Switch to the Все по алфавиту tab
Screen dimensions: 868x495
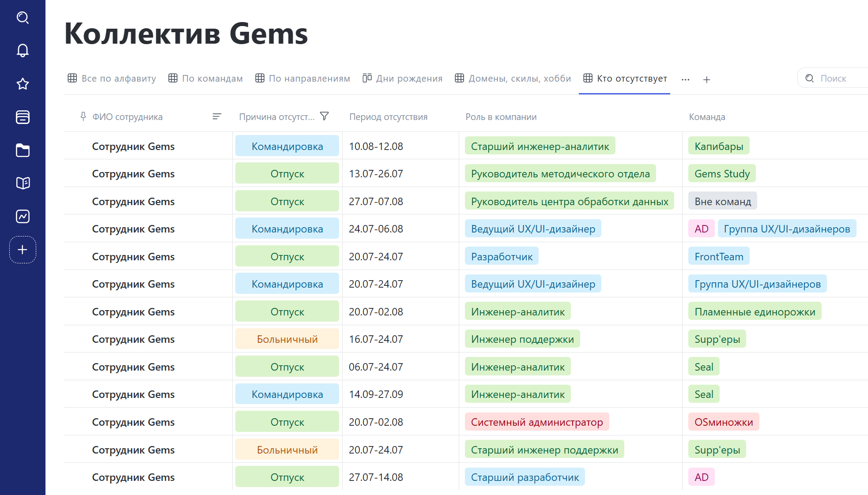click(x=112, y=79)
